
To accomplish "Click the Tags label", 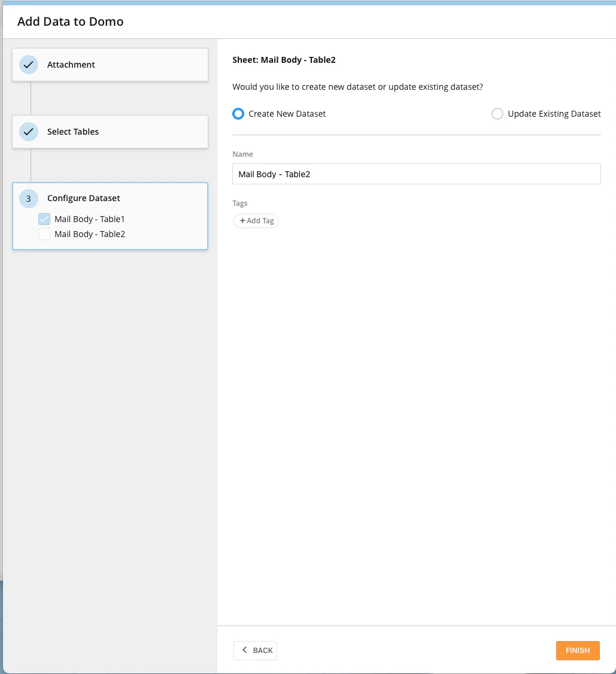I will pyautogui.click(x=240, y=204).
